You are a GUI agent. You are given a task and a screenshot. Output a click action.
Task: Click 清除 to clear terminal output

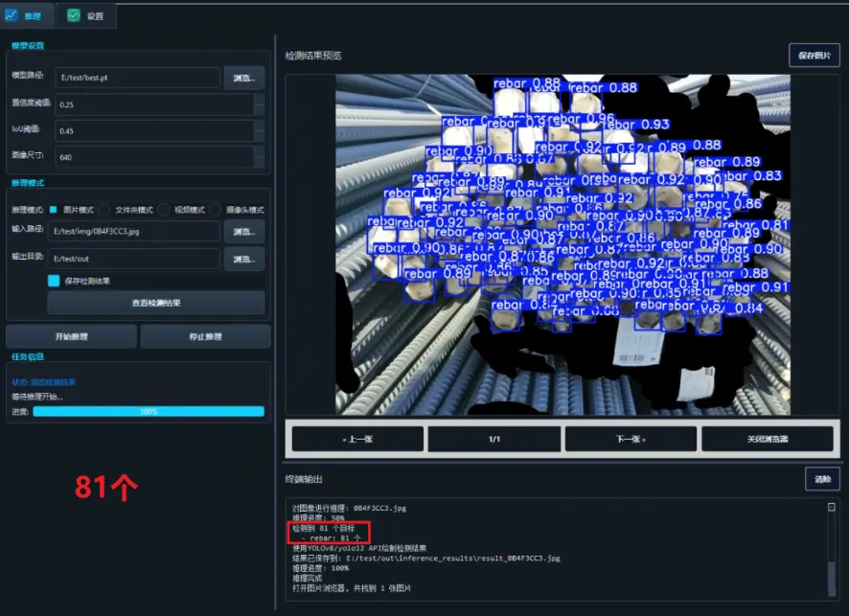click(820, 478)
